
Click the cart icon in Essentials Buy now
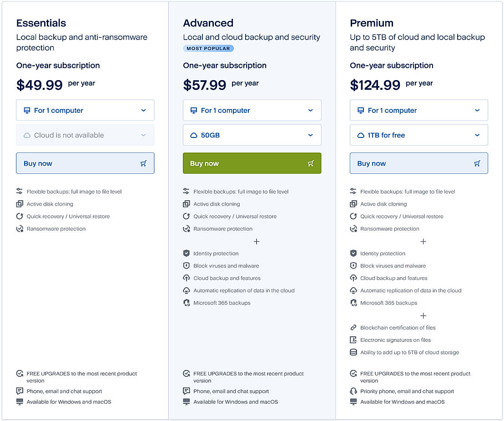click(143, 163)
